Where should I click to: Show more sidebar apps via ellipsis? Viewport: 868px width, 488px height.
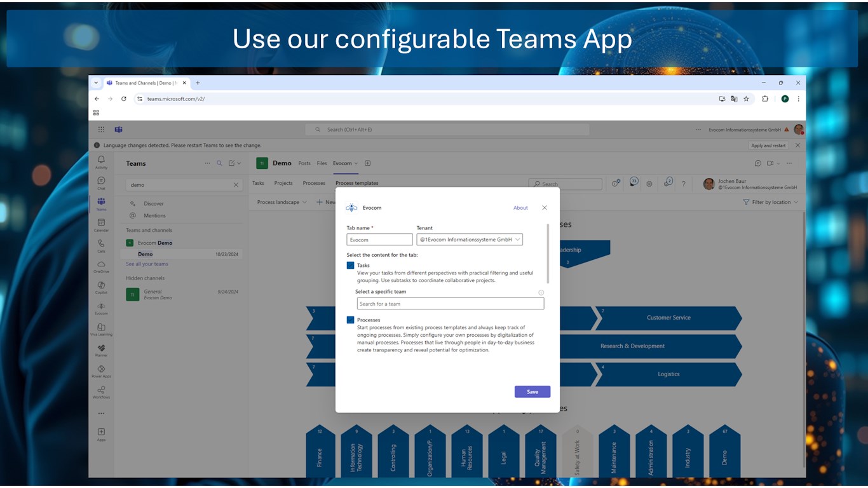(x=101, y=414)
